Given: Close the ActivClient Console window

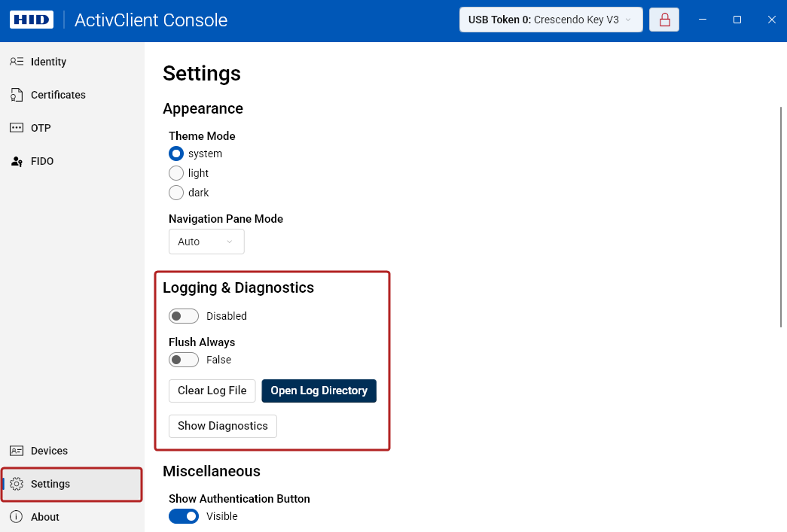Looking at the screenshot, I should pyautogui.click(x=771, y=20).
